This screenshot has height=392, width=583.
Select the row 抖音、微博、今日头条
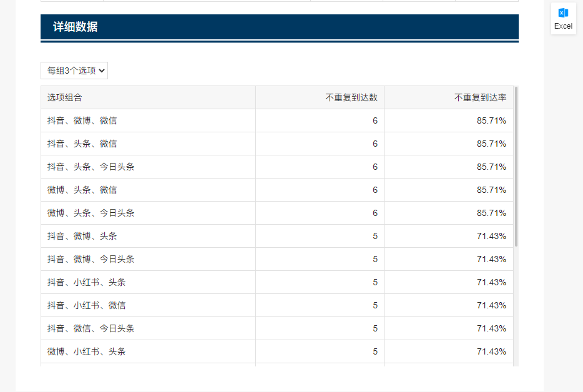277,259
